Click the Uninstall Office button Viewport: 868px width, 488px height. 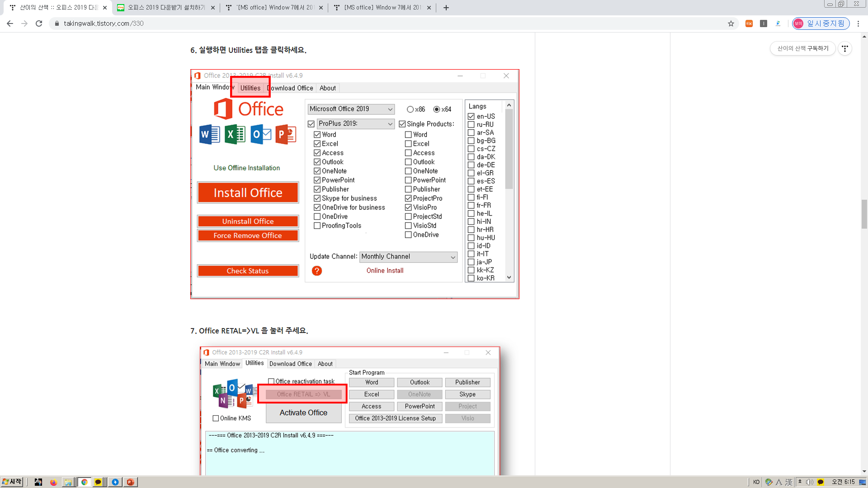248,221
